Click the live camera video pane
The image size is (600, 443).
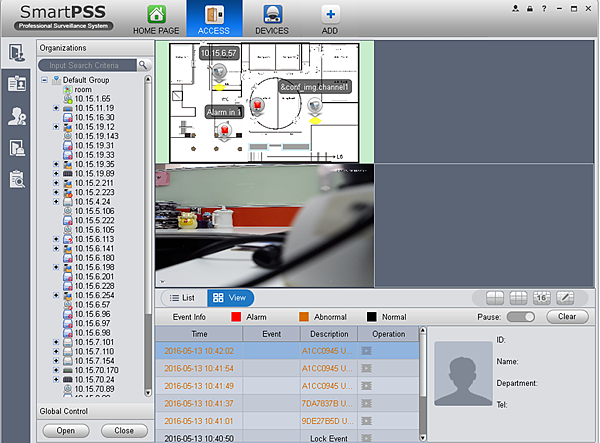pos(264,226)
